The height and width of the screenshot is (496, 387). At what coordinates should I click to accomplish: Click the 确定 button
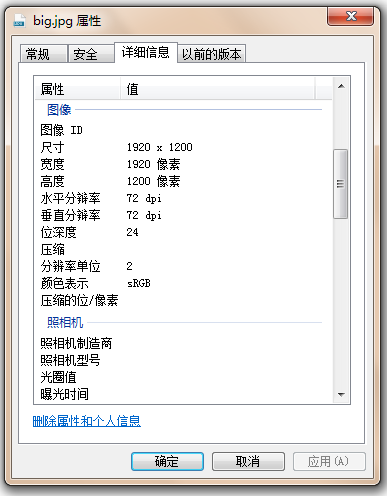click(x=167, y=461)
